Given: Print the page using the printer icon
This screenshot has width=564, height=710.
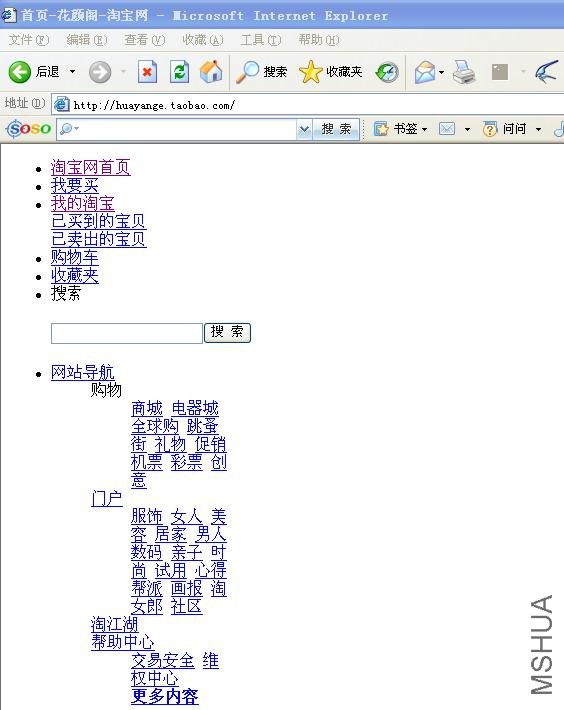Looking at the screenshot, I should click(464, 72).
